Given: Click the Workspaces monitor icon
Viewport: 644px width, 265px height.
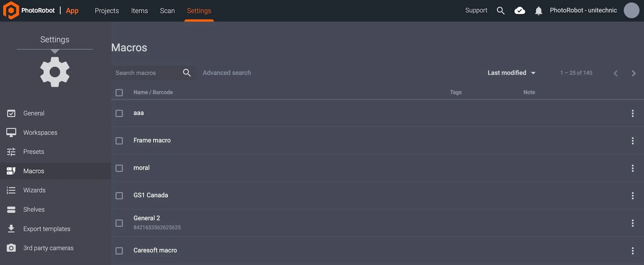Looking at the screenshot, I should click(11, 132).
